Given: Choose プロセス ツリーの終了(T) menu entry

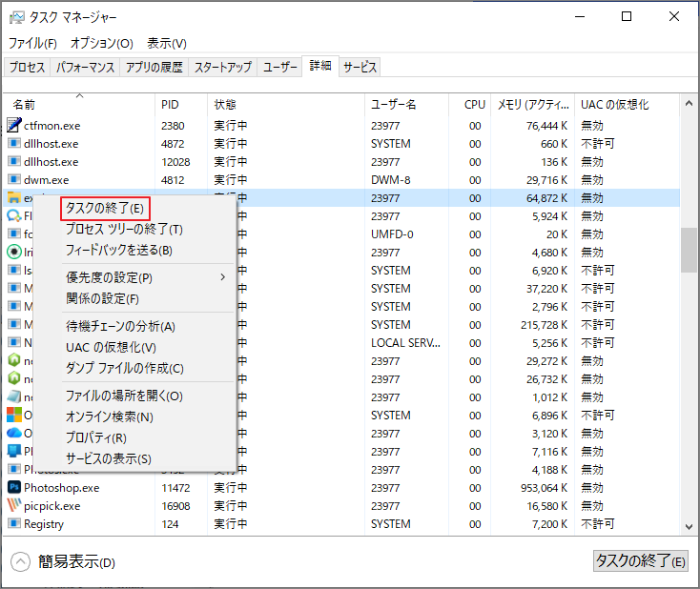Looking at the screenshot, I should [125, 230].
